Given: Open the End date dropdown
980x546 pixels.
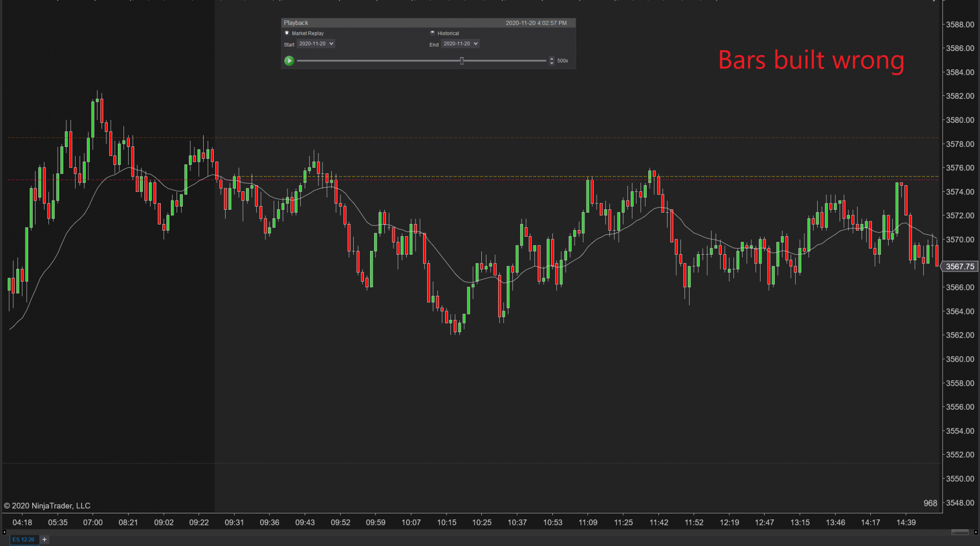Looking at the screenshot, I should (460, 44).
